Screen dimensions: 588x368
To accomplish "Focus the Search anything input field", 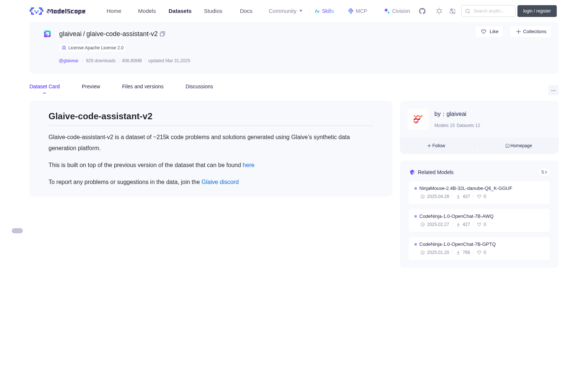I will 488,11.
